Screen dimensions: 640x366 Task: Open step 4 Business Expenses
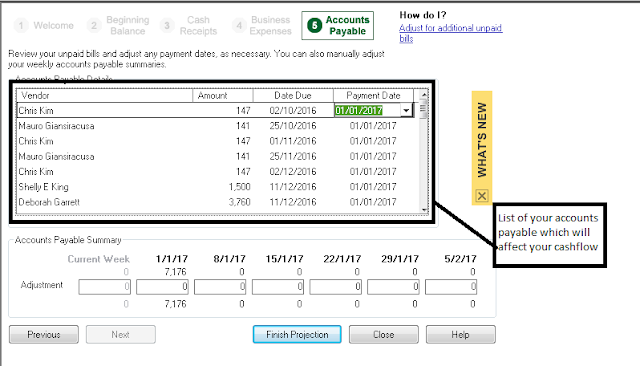pyautogui.click(x=262, y=26)
